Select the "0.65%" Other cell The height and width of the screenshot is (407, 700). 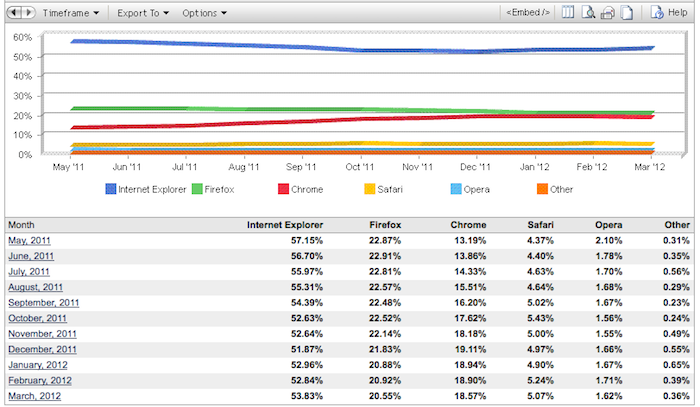(x=676, y=365)
